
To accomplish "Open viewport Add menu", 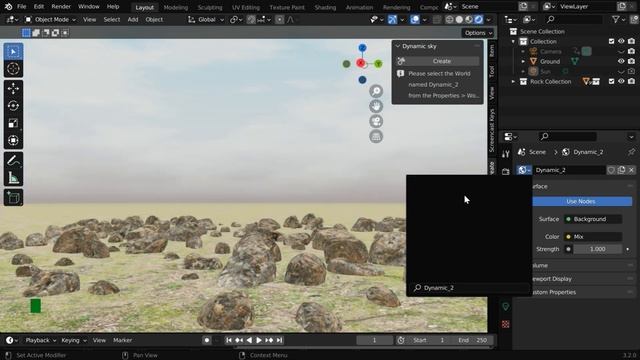I will coord(133,20).
